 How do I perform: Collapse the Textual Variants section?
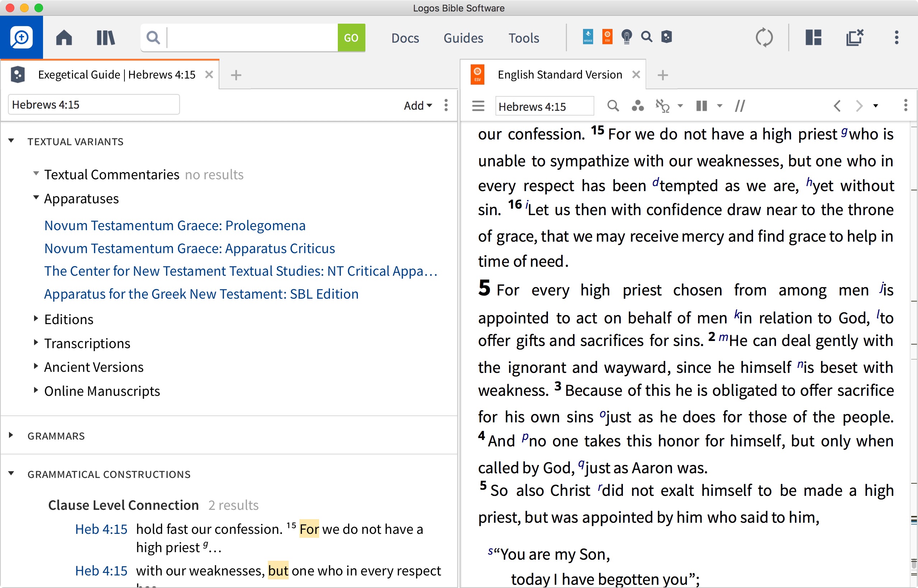[x=11, y=141]
